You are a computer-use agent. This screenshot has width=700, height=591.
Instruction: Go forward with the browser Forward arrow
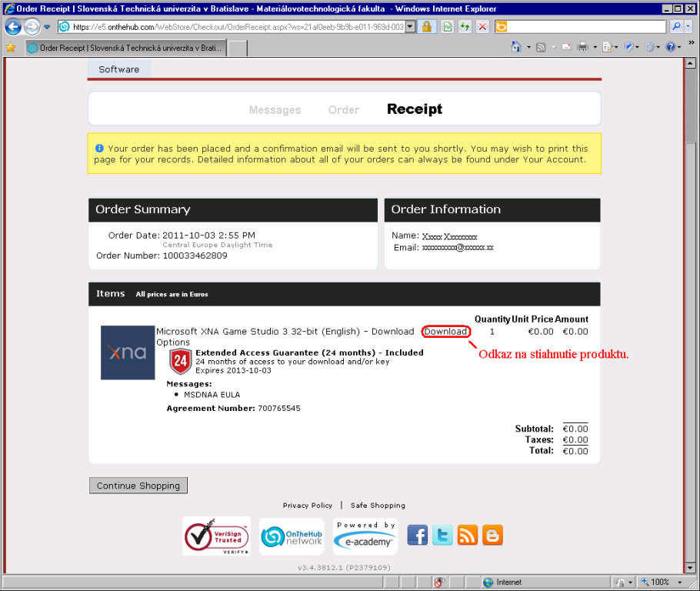click(x=32, y=27)
